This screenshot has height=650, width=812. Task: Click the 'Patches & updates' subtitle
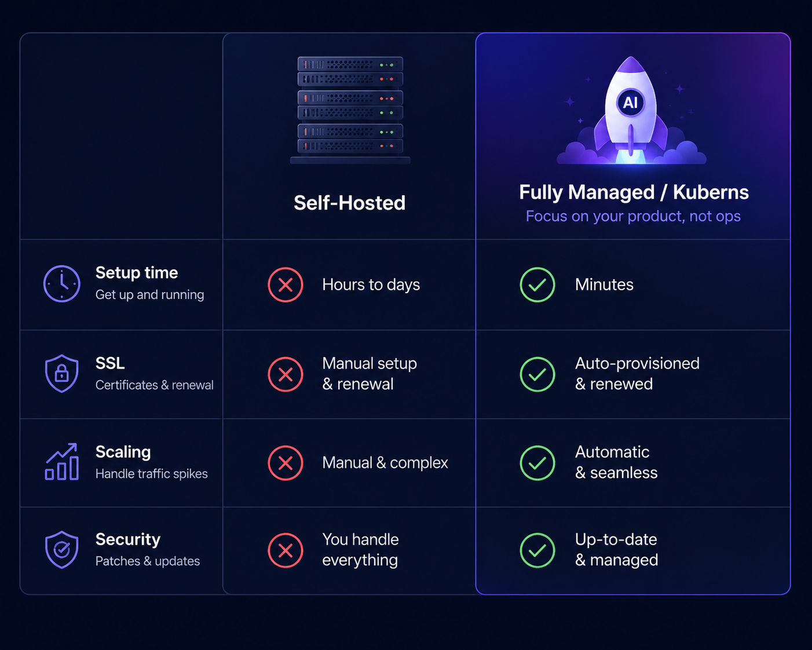(147, 561)
